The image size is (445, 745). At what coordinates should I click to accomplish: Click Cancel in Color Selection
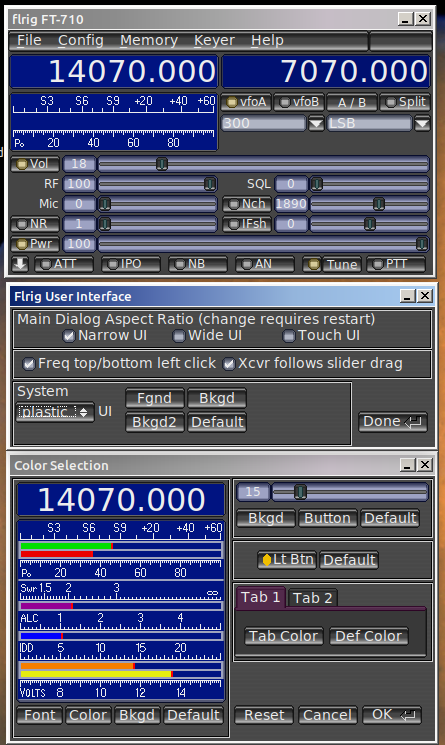328,715
